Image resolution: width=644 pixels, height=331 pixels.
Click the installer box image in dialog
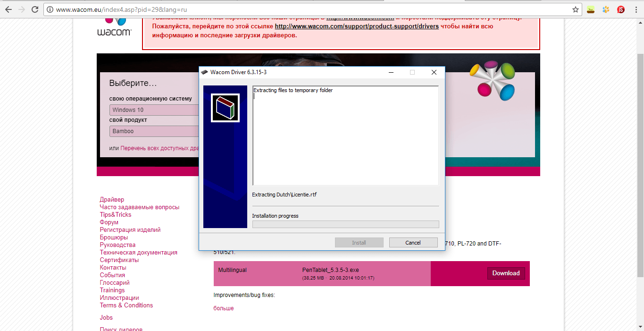pos(225,108)
